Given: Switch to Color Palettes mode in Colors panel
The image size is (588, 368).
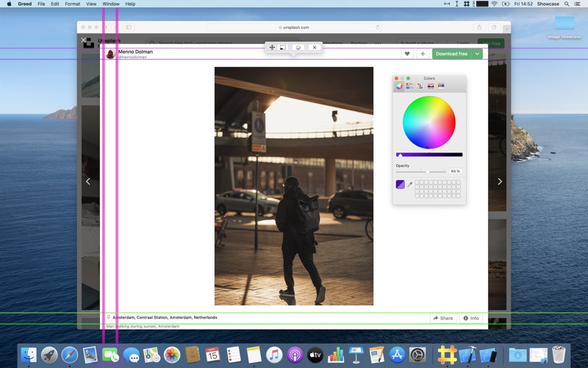Looking at the screenshot, I should click(x=420, y=86).
